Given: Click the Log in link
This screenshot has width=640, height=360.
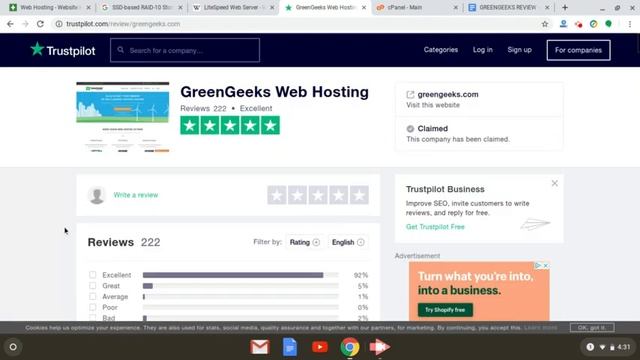Looking at the screenshot, I should [483, 50].
